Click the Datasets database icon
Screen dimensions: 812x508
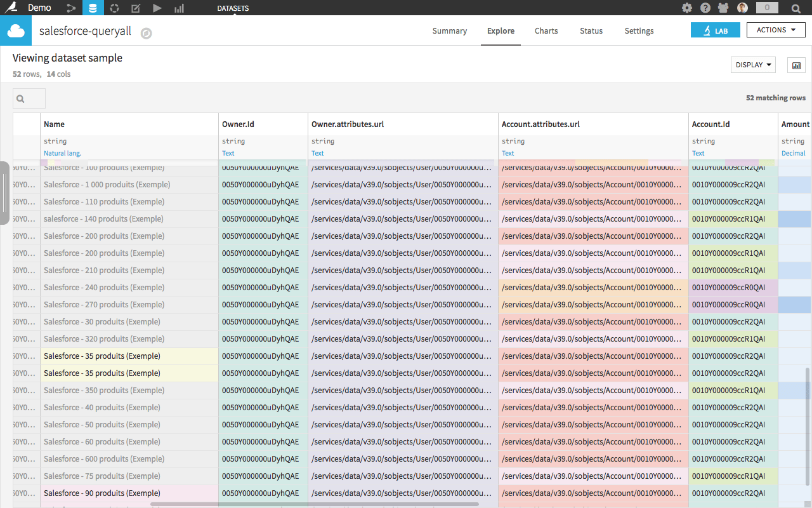click(x=93, y=8)
